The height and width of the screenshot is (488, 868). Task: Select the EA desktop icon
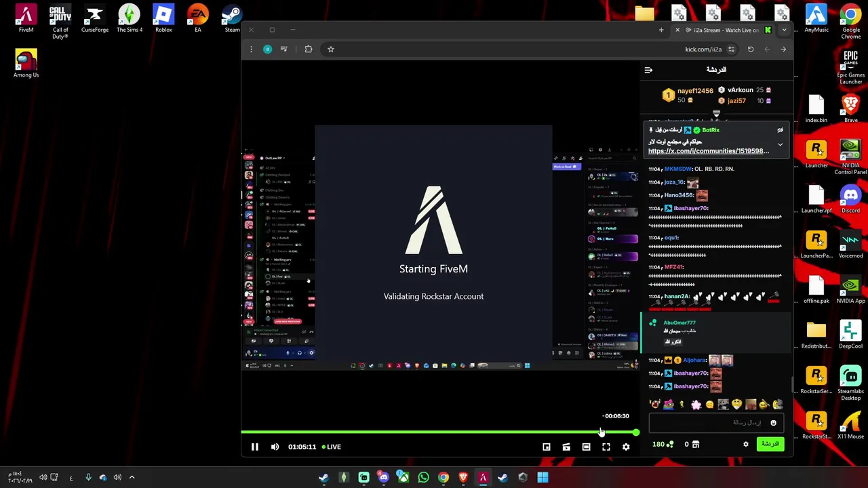(198, 19)
